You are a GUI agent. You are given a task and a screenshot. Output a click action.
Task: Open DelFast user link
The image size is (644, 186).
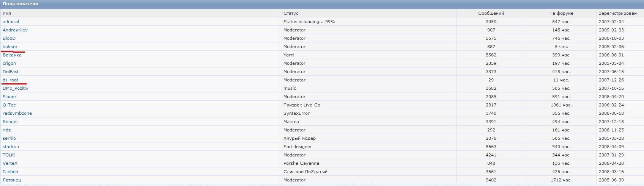11,72
